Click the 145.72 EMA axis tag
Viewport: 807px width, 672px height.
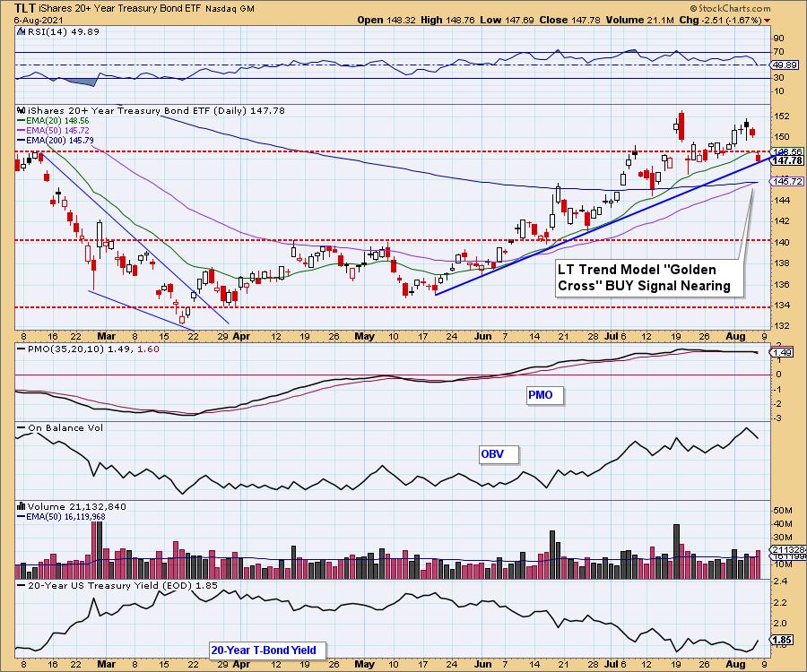click(x=787, y=182)
